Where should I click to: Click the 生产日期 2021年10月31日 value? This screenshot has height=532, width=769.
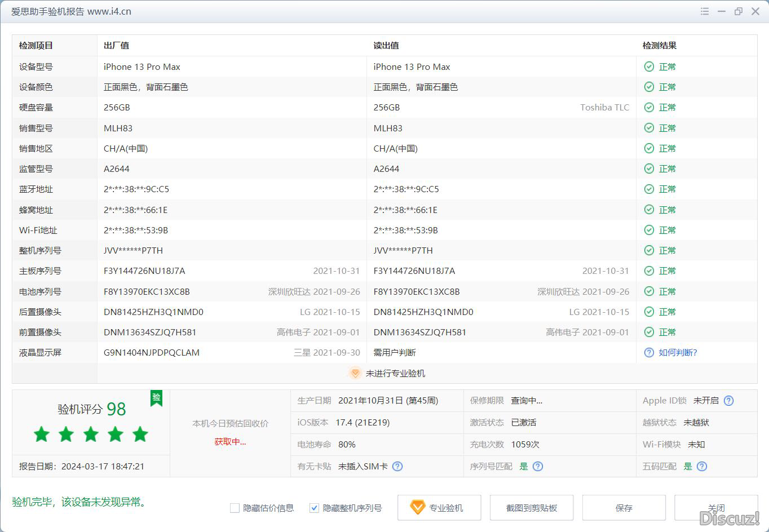pyautogui.click(x=388, y=401)
